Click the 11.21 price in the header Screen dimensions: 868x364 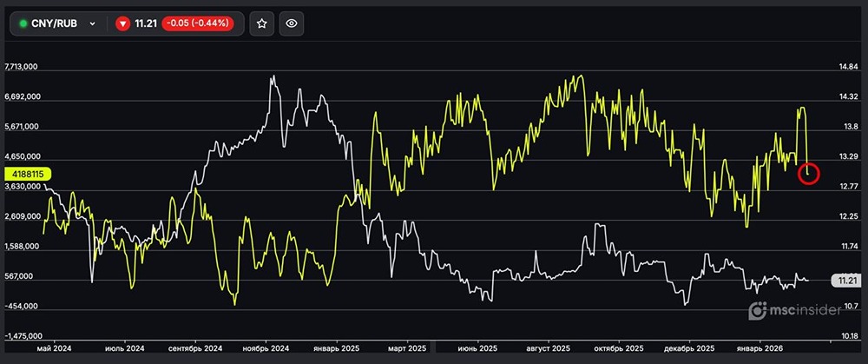pyautogui.click(x=145, y=23)
